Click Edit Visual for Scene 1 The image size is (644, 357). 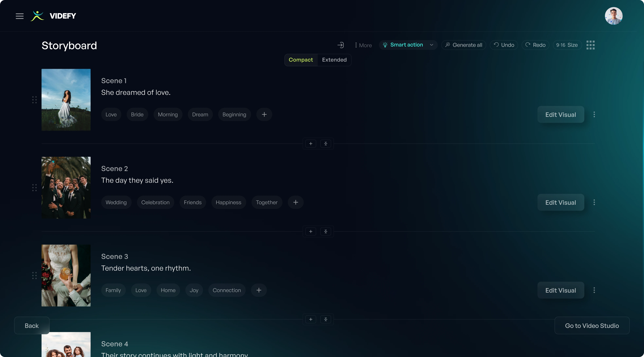pyautogui.click(x=561, y=114)
